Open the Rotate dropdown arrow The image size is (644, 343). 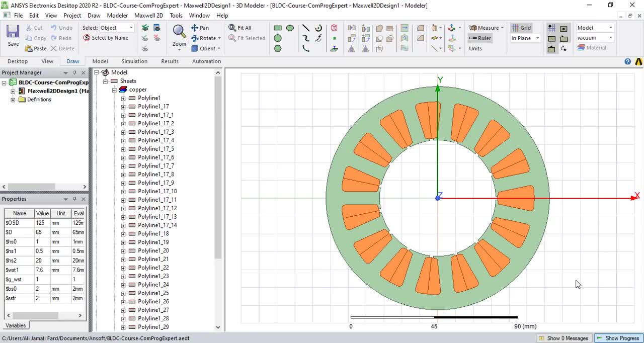tap(219, 38)
